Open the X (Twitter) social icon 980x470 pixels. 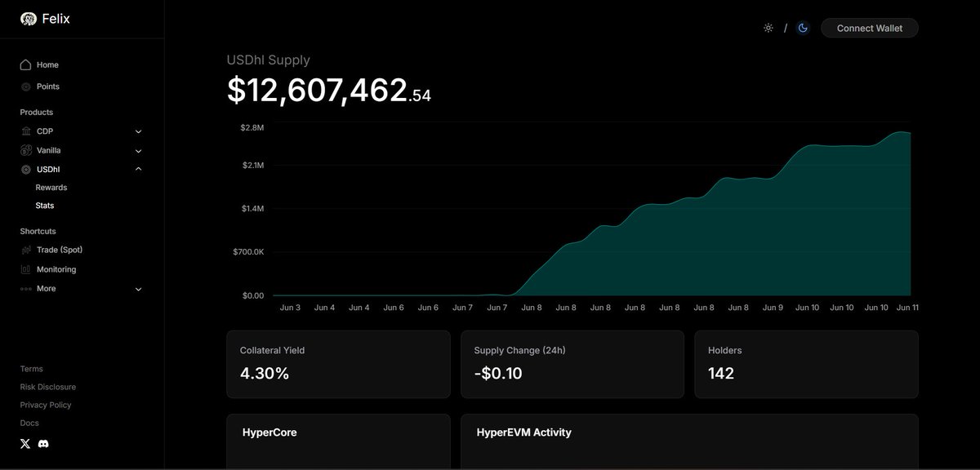(x=25, y=443)
